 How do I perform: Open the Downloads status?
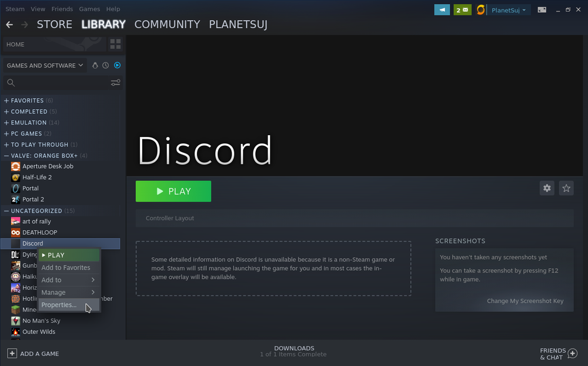point(293,351)
